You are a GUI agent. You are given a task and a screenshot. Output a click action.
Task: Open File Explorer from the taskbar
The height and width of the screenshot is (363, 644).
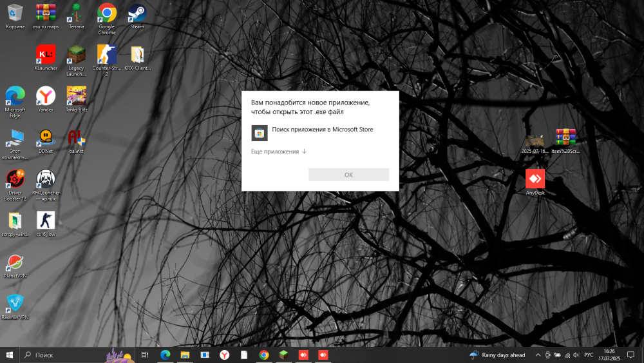click(185, 355)
